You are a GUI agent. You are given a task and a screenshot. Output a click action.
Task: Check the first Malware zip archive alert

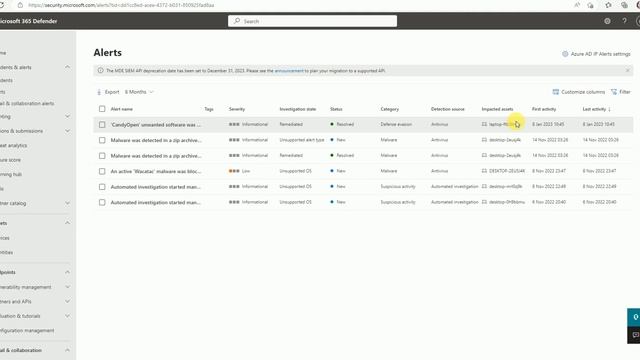(102, 140)
